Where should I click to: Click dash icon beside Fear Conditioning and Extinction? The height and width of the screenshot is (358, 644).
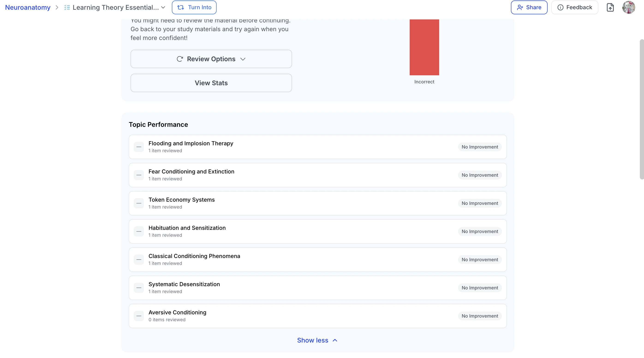point(139,175)
